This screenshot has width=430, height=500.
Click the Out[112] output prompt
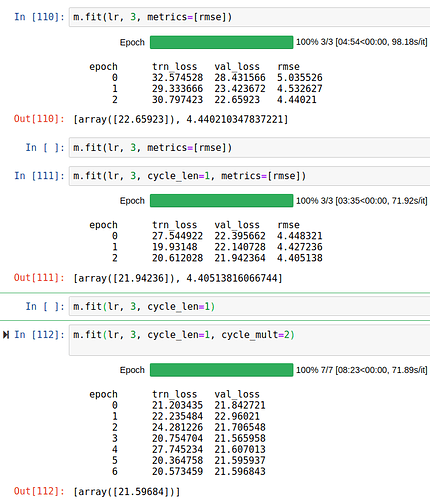(39, 491)
